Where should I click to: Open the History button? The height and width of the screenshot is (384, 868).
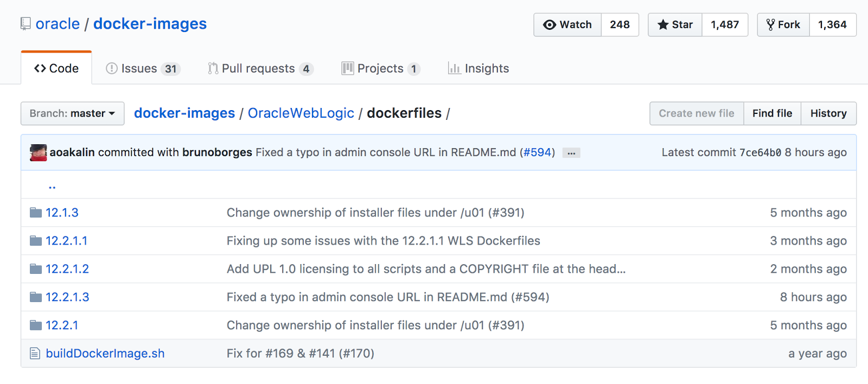pyautogui.click(x=828, y=113)
